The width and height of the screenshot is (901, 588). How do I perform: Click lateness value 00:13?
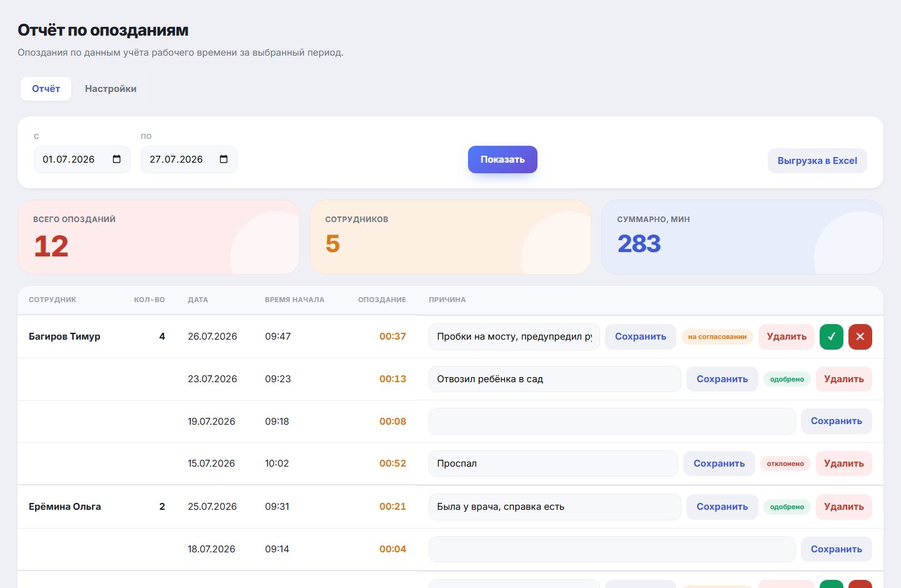[x=393, y=379]
